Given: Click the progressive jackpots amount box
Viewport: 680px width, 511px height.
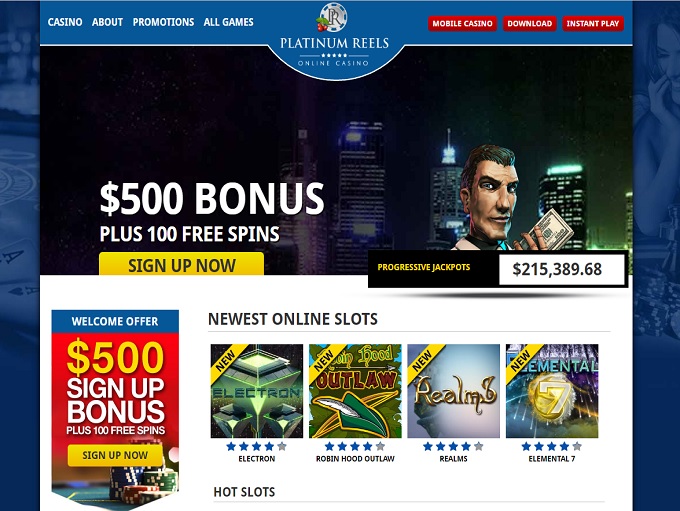Looking at the screenshot, I should coord(562,269).
